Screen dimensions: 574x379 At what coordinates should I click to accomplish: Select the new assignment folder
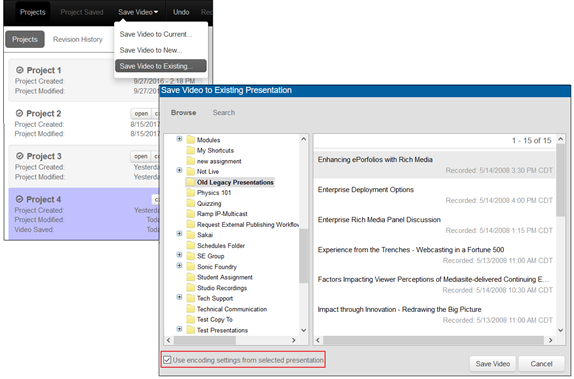(x=219, y=161)
